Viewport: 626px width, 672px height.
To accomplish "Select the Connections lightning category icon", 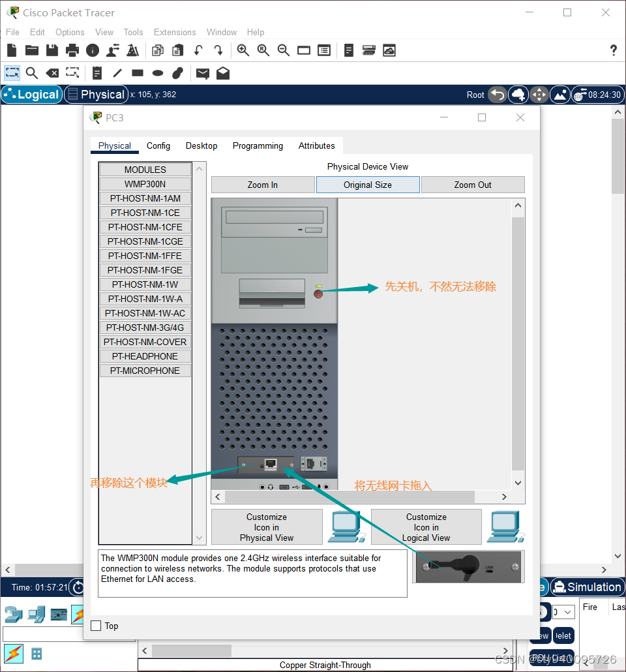I will point(78,615).
